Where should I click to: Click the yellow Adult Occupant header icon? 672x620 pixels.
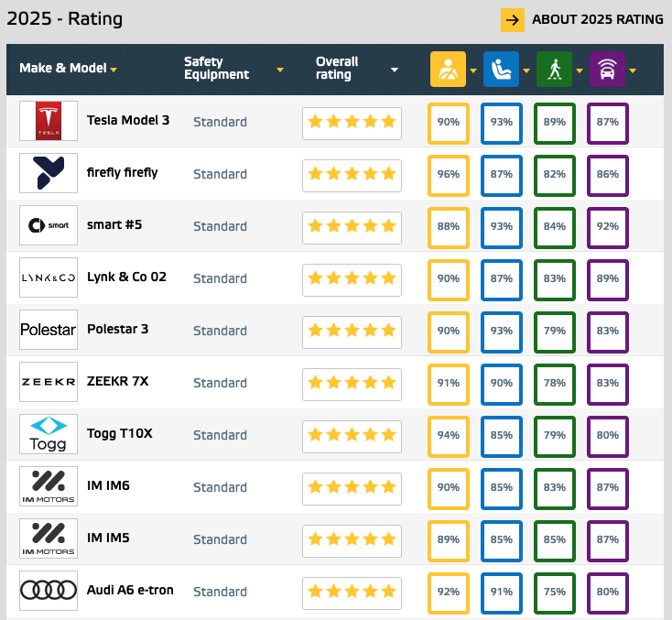(x=448, y=69)
